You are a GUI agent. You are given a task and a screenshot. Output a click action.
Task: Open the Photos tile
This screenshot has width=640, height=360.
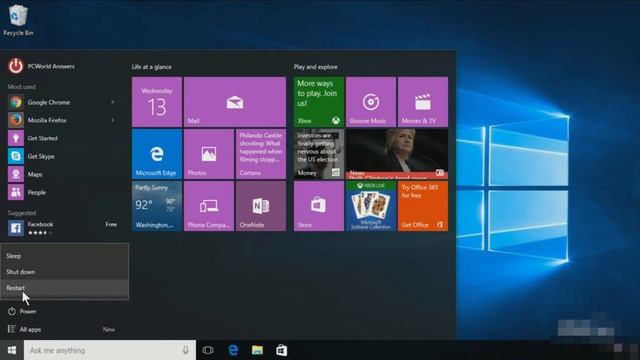tap(209, 154)
